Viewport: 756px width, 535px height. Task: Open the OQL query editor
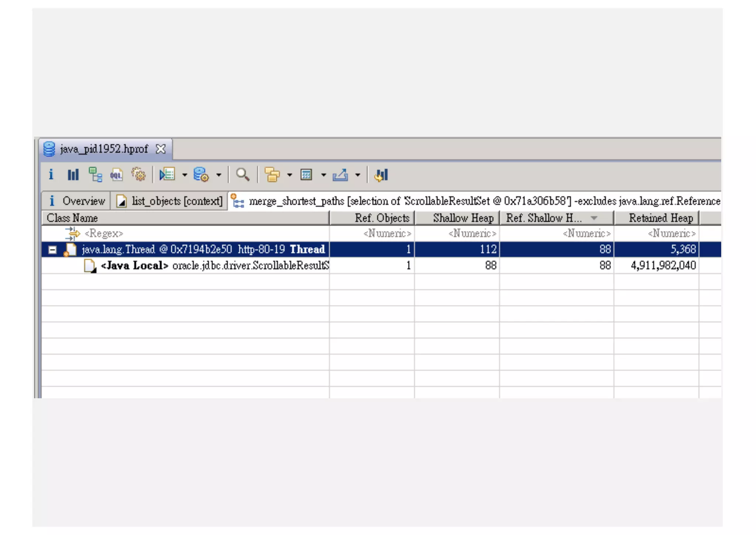pyautogui.click(x=117, y=174)
